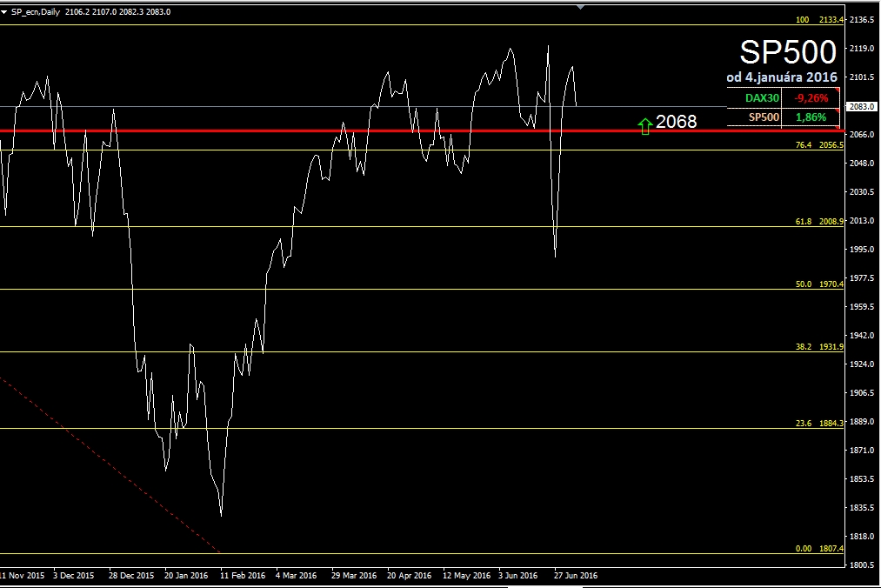Click the 1,86% SP500 value
881x588 pixels.
click(x=811, y=117)
